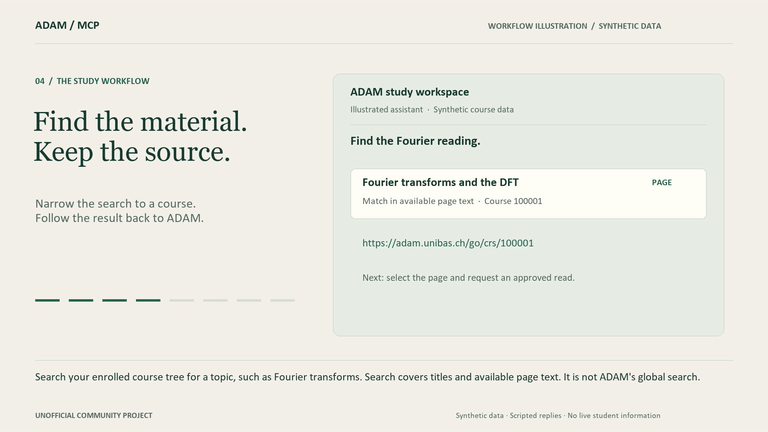
Task: Click 'Match in available page text' subtitle
Action: (x=418, y=201)
